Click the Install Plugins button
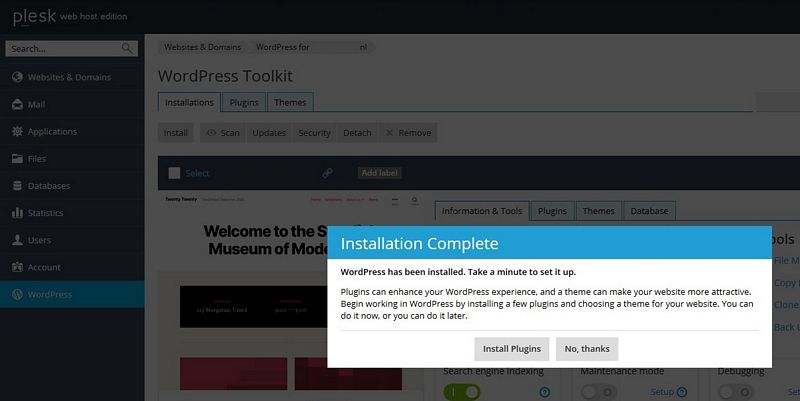 512,349
